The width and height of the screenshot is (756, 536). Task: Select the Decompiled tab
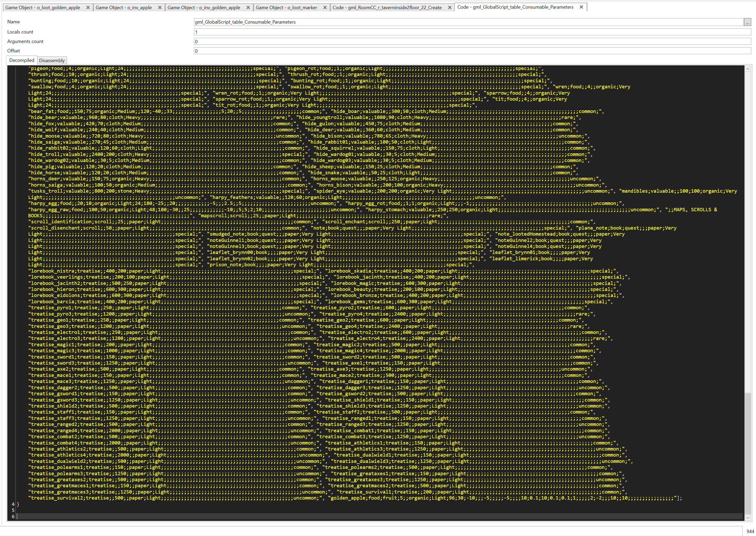click(x=22, y=60)
